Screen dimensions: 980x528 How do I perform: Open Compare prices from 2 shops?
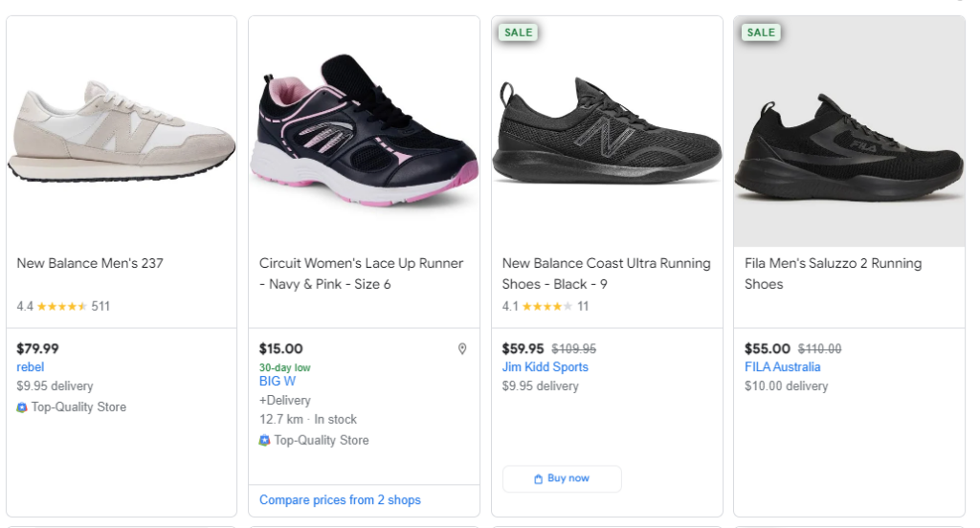pyautogui.click(x=340, y=500)
